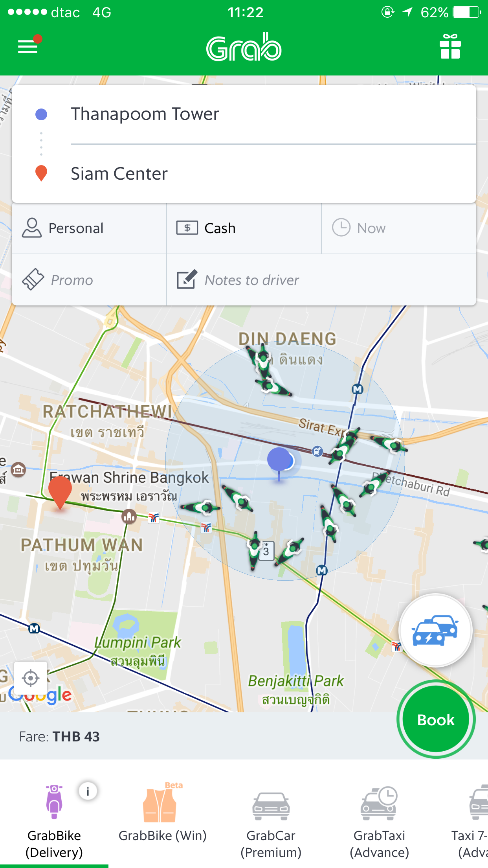
Task: Edit the Thanapoom Tower pickup field
Action: 244,114
